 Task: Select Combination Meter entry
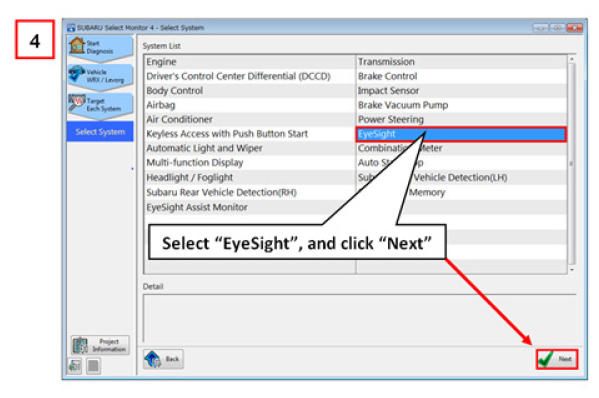(x=461, y=148)
